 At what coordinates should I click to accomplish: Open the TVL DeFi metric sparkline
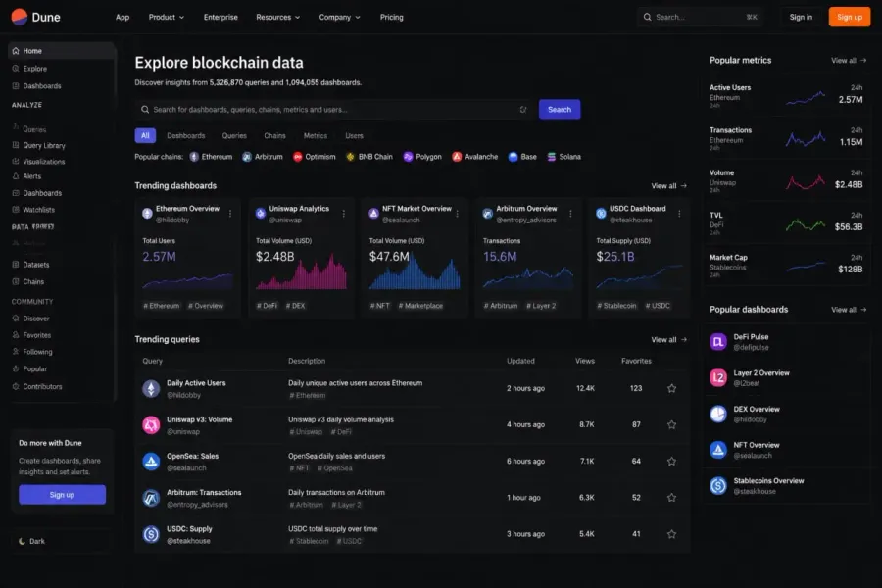[806, 225]
